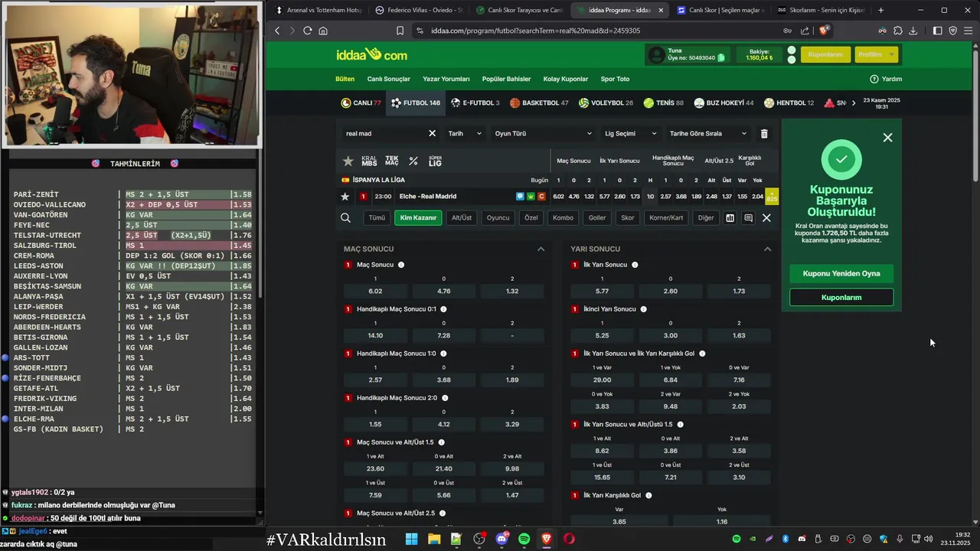Expand +825 more markets button
980x551 pixels.
[772, 197]
